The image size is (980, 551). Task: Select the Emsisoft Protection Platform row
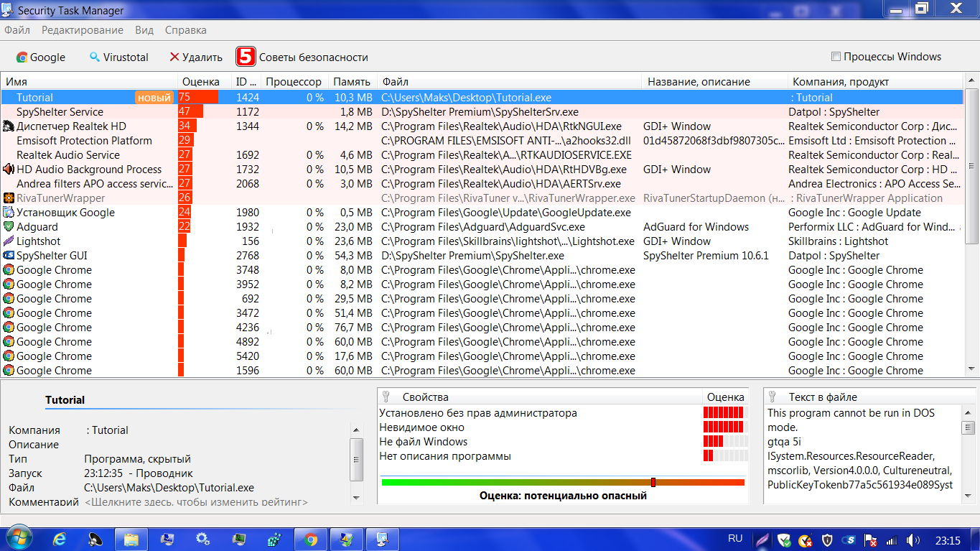click(x=482, y=141)
